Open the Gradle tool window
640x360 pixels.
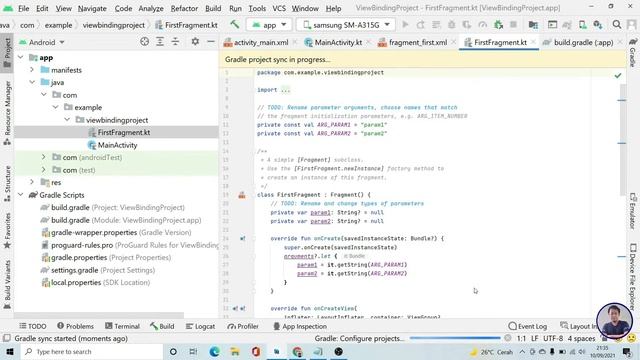pyautogui.click(x=633, y=52)
